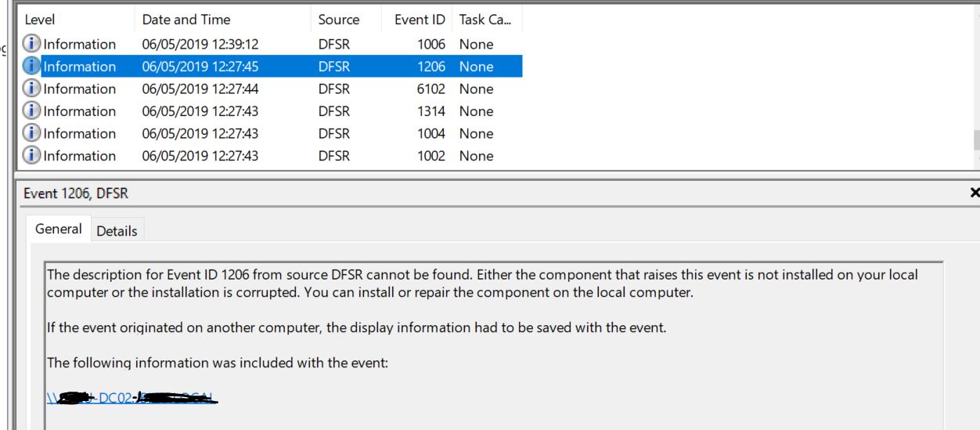980x430 pixels.
Task: Close the Event 1206 preview pane
Action: 974,193
